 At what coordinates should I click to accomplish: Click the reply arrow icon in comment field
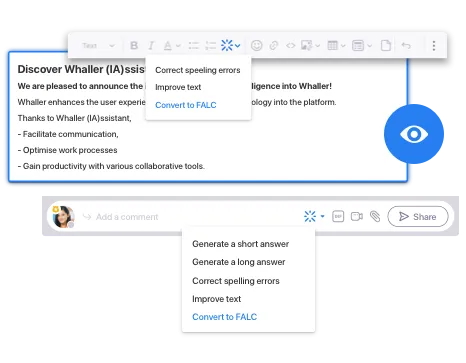point(87,217)
